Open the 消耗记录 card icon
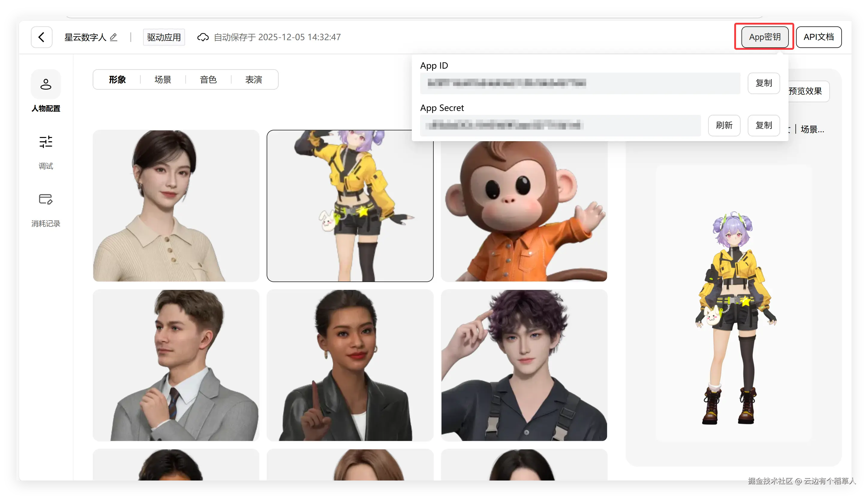The image size is (868, 497). click(x=46, y=199)
